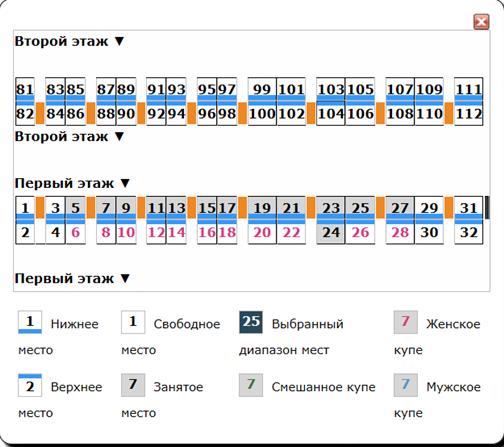Screen dimensions: 504x447
Task: Choose free lower seat 29
Action: 429,208
